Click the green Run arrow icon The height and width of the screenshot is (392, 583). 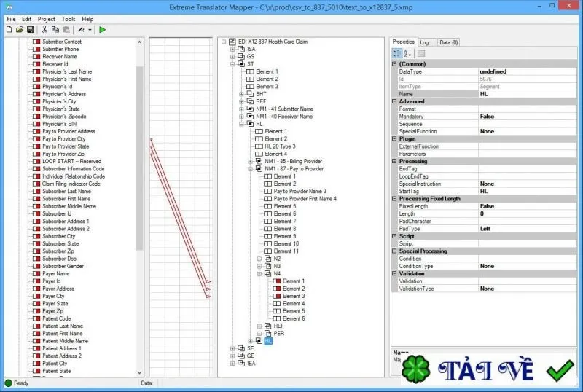(102, 30)
